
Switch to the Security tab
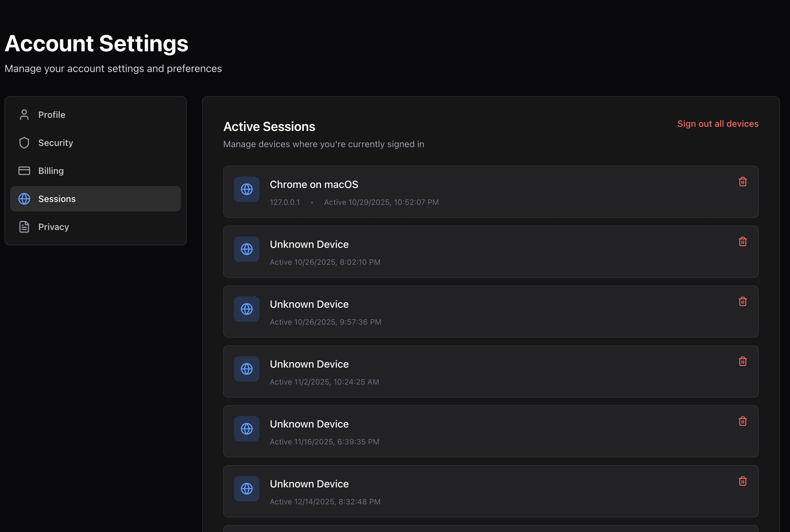coord(95,143)
